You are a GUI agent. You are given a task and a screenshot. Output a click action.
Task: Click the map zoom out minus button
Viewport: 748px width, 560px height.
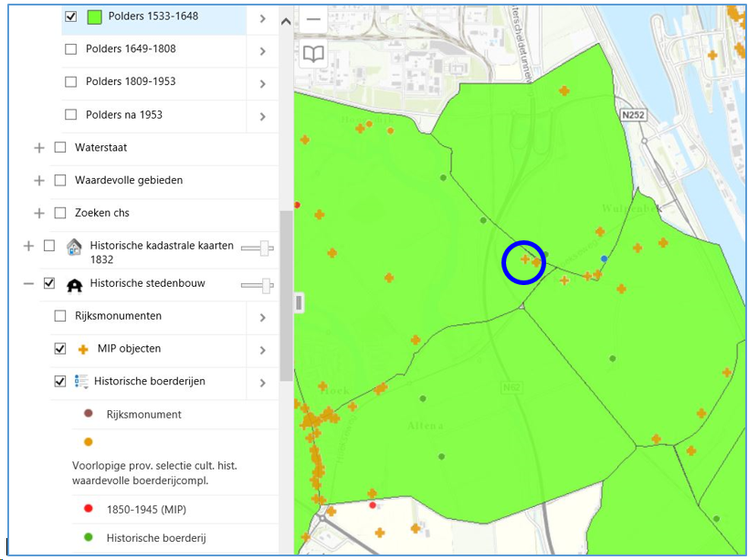313,19
